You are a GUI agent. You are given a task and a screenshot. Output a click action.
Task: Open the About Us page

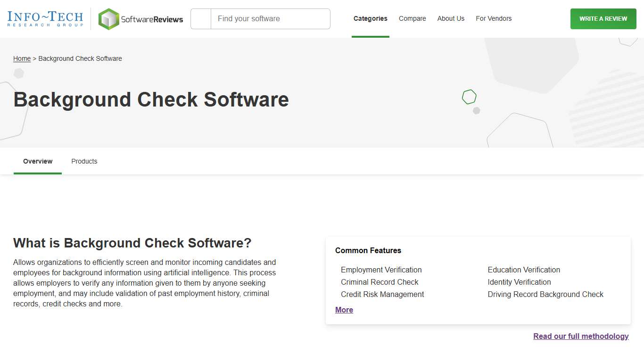pos(451,18)
